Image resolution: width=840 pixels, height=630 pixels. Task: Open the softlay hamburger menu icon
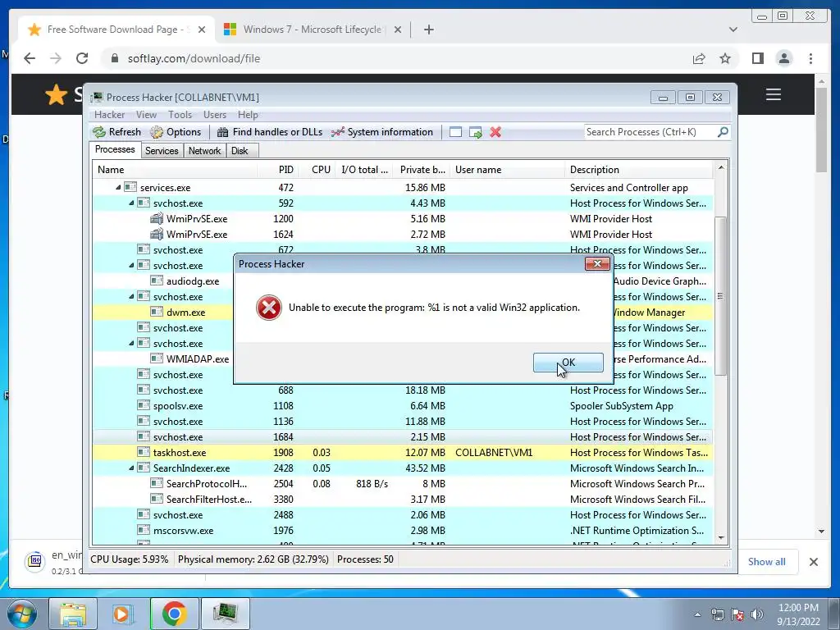point(773,95)
